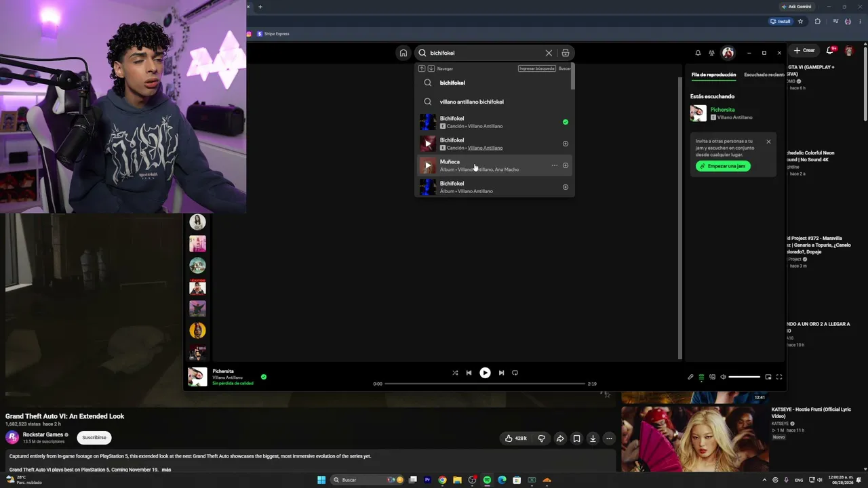Remove liked Bichifokel song via green checkmark
Image resolution: width=868 pixels, height=488 pixels.
tap(566, 122)
